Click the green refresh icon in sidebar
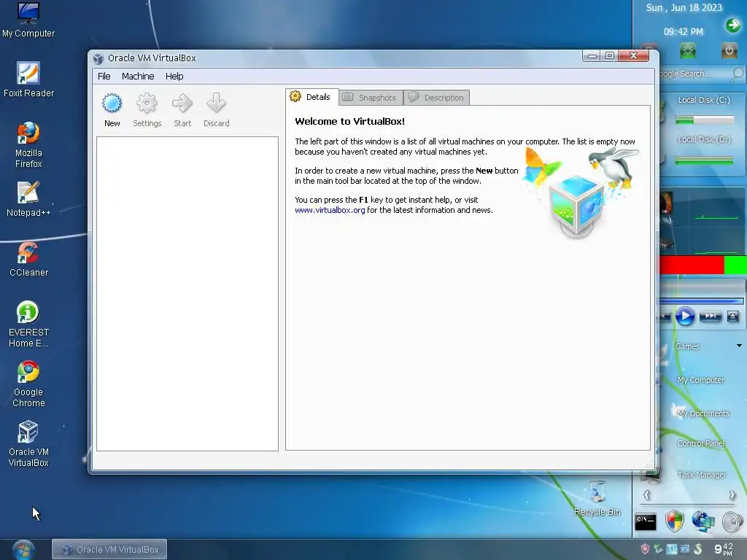This screenshot has width=747, height=560. (x=687, y=50)
